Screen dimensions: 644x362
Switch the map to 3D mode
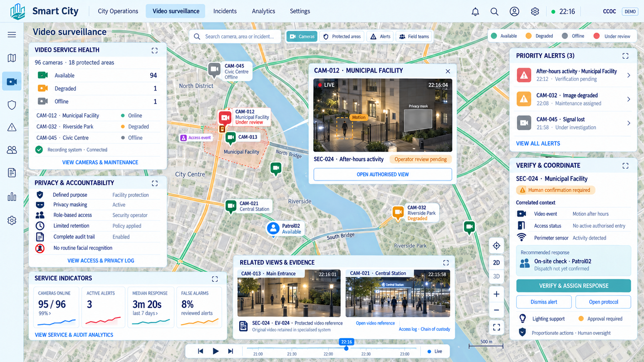tap(496, 277)
